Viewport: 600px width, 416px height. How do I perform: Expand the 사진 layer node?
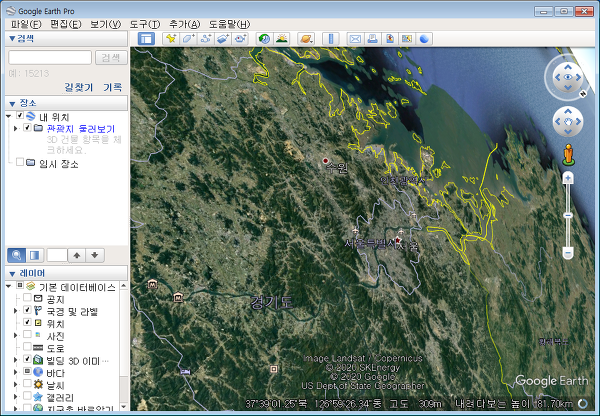[x=16, y=335]
